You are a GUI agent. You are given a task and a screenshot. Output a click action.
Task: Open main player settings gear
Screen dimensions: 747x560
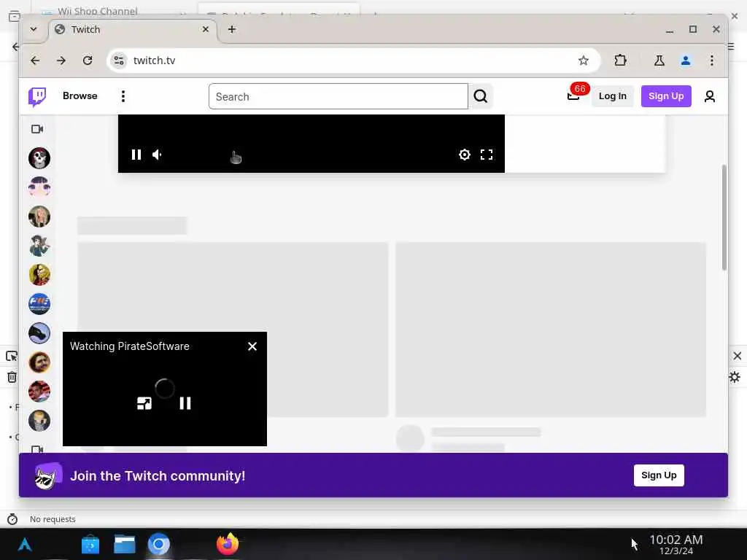[x=465, y=155]
